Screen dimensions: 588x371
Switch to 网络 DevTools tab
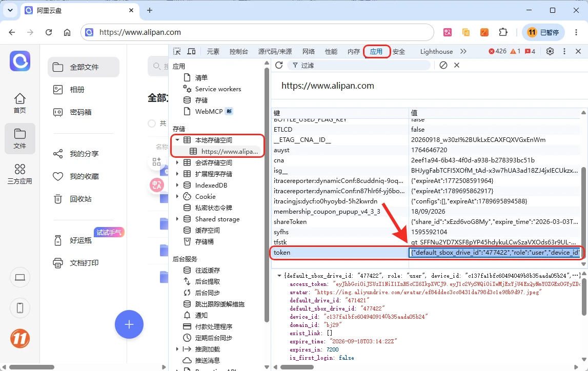[308, 51]
